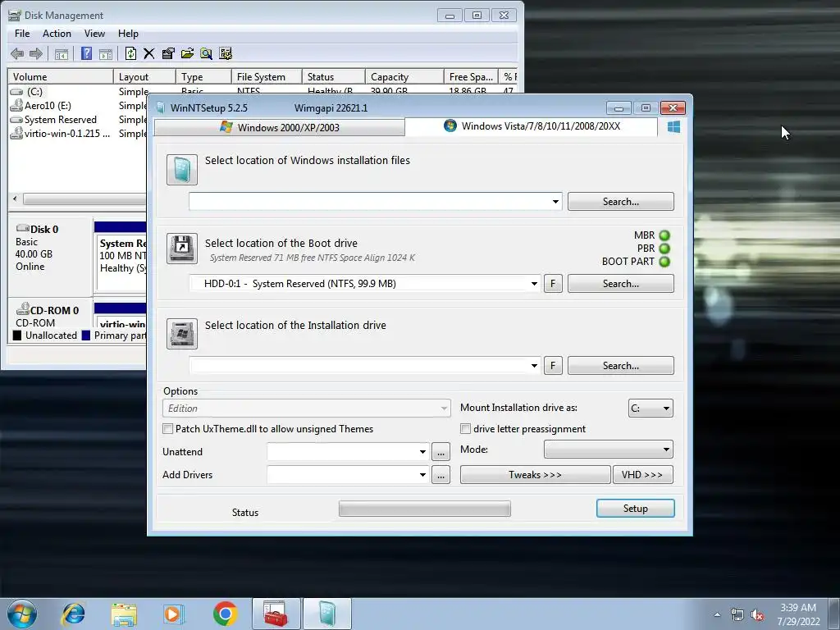The image size is (840, 630).
Task: Open the File menu in Disk Management
Action: point(22,34)
